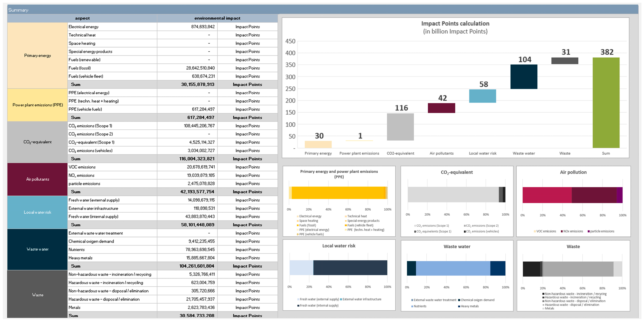Select the Impact Points calculation chart title
Viewport: 644px width, 322px height.
[x=455, y=24]
